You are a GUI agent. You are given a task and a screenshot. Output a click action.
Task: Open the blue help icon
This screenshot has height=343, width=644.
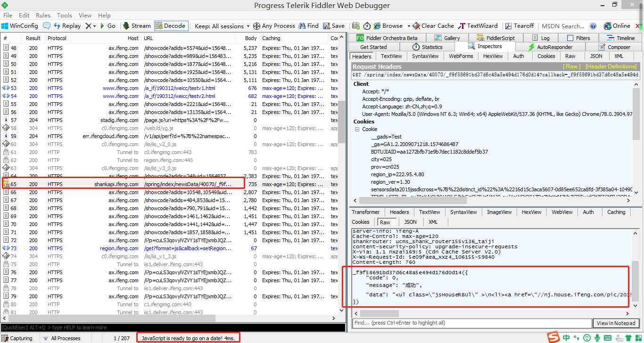[x=594, y=26]
